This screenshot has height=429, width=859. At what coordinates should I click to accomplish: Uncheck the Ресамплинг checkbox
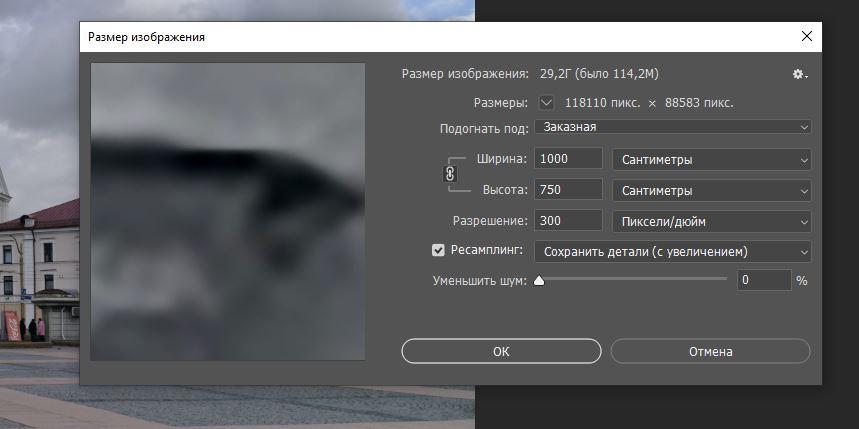pyautogui.click(x=438, y=250)
